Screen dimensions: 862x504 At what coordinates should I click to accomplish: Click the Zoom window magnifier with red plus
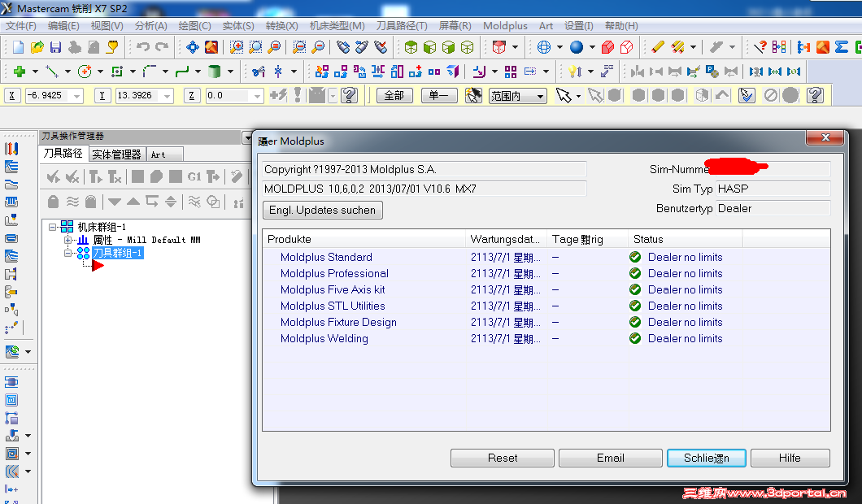pos(237,47)
